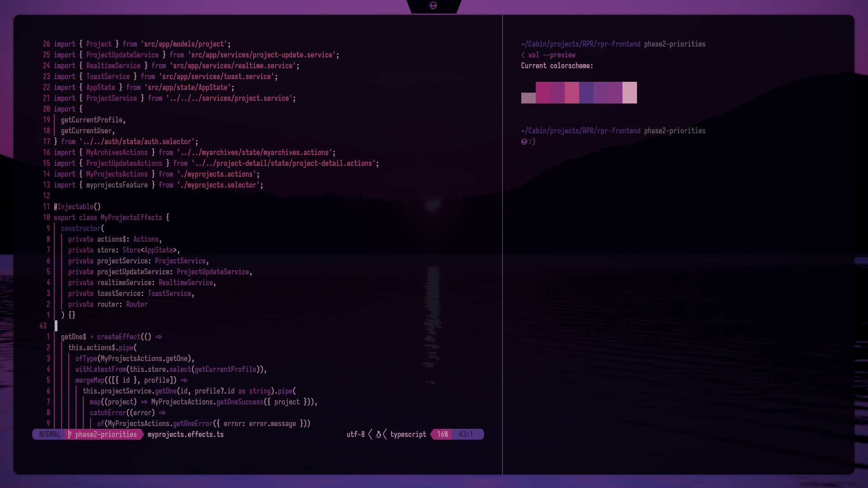
Task: Click the chevron before wal --preview command
Action: point(523,55)
